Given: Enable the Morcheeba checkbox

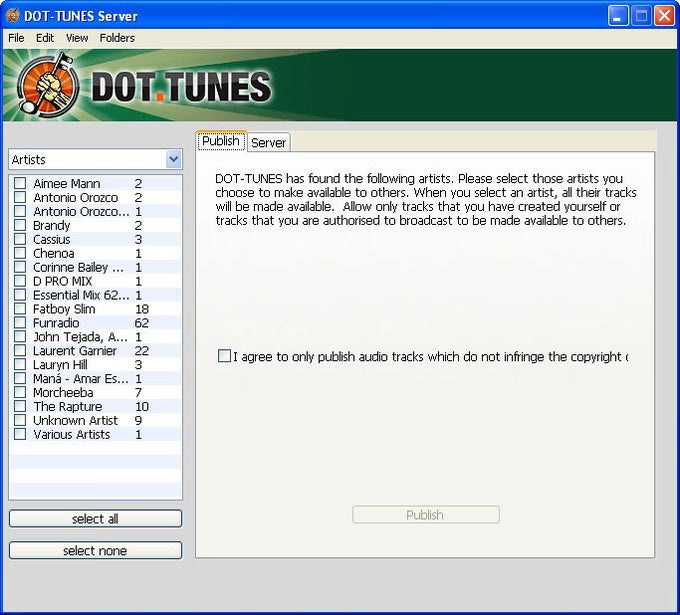Looking at the screenshot, I should [x=20, y=392].
